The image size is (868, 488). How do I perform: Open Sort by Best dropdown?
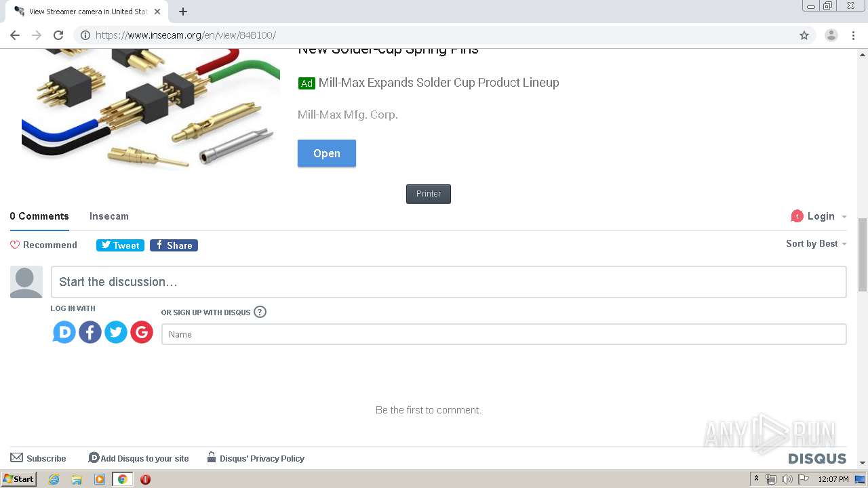pos(816,243)
